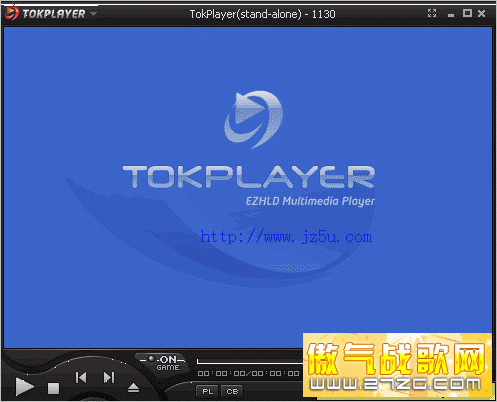Close the TokPlayer window
Viewport: 497px width, 402px height.
coord(481,13)
